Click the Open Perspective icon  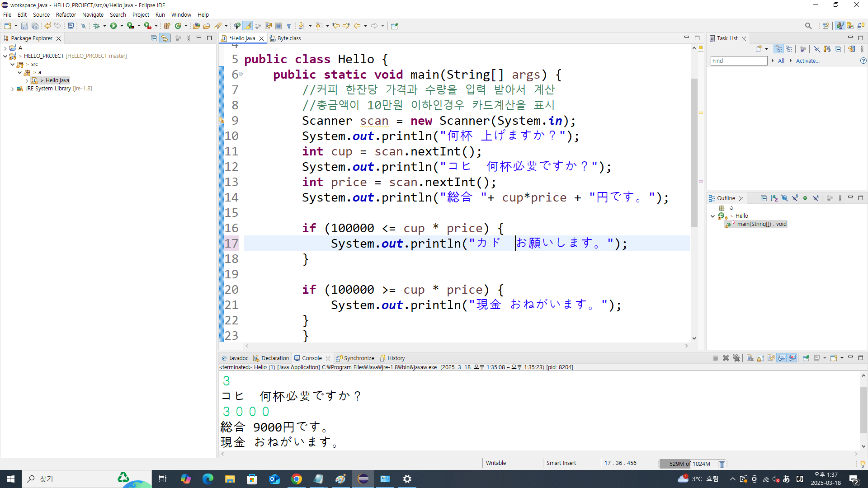click(826, 26)
